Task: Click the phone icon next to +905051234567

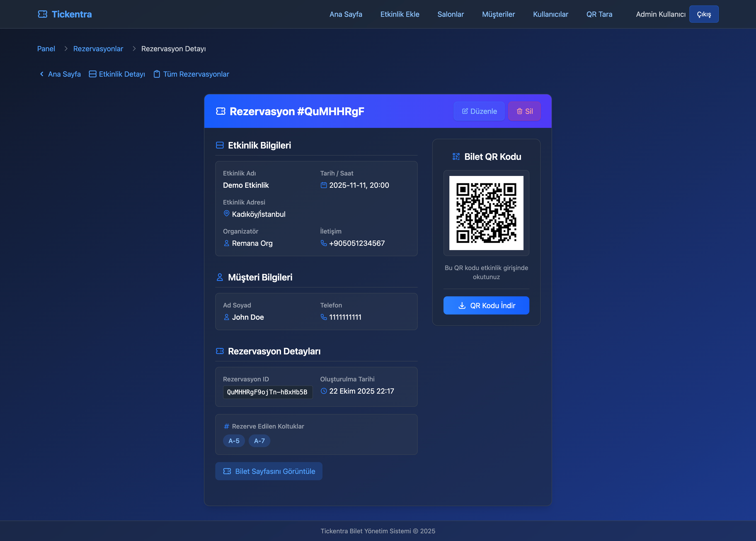Action: tap(324, 243)
